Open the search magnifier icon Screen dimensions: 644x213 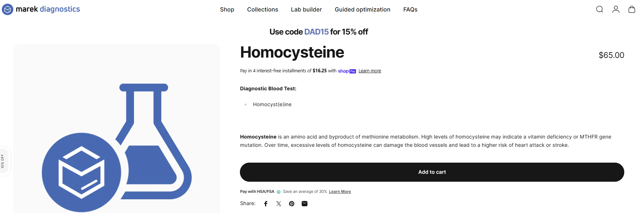coord(599,9)
